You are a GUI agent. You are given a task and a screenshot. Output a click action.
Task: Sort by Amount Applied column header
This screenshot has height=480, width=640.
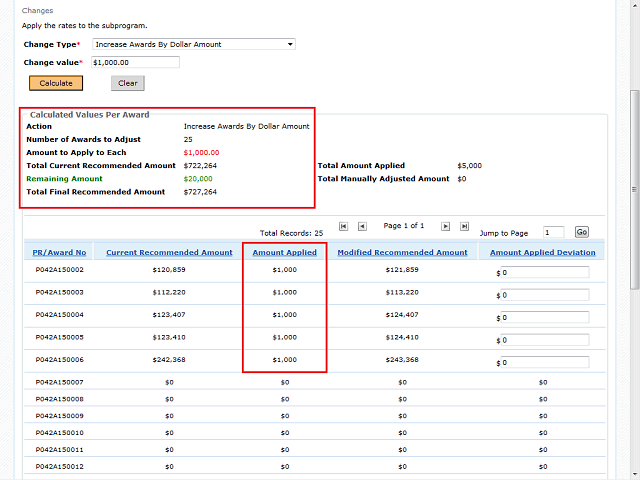(284, 253)
